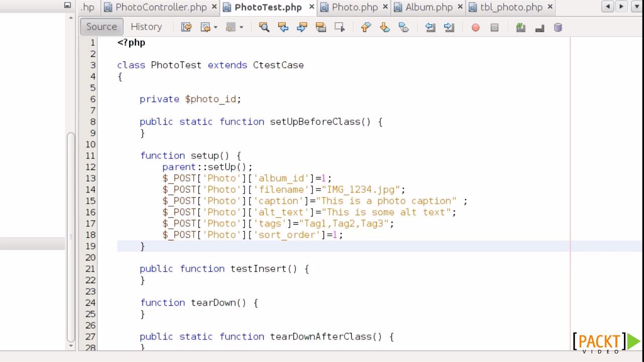The image size is (644, 362).
Task: Click Find Selection magnifier icon
Action: coord(264,27)
